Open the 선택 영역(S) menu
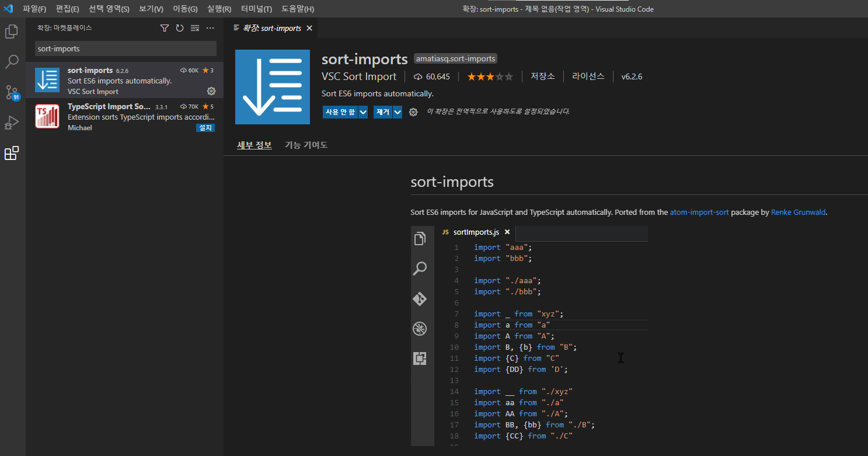The image size is (868, 456). 109,9
